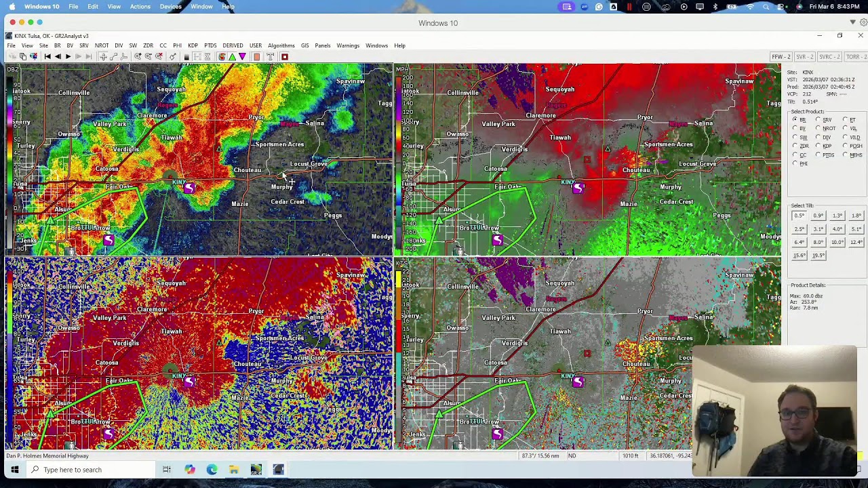Click the sigma statistics toolbar icon
The height and width of the screenshot is (488, 868).
coord(208,57)
